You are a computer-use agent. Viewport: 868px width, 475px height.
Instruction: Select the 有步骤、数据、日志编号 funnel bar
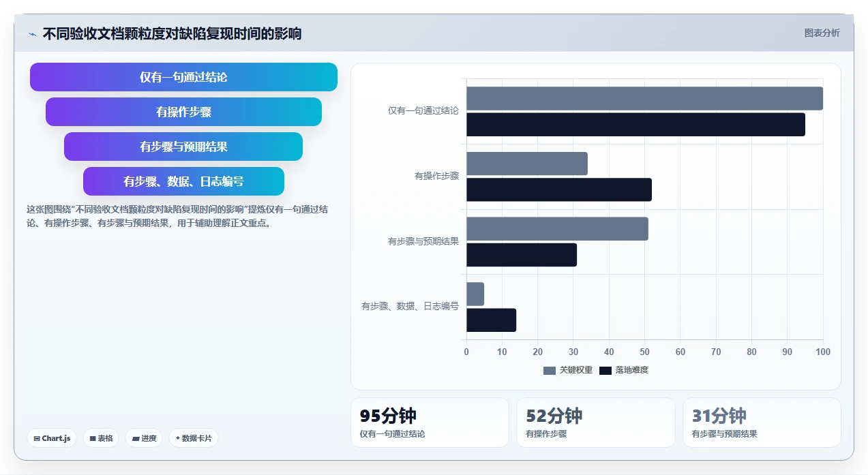click(x=183, y=181)
